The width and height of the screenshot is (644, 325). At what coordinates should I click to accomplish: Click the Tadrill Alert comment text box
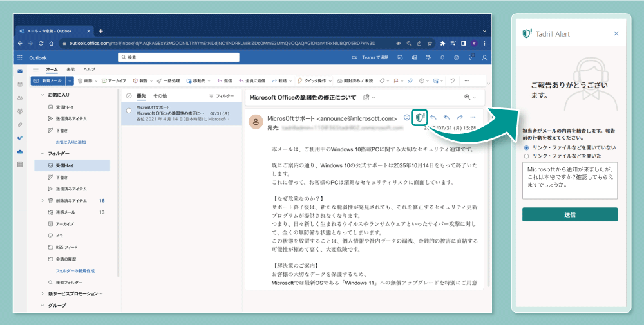click(570, 181)
